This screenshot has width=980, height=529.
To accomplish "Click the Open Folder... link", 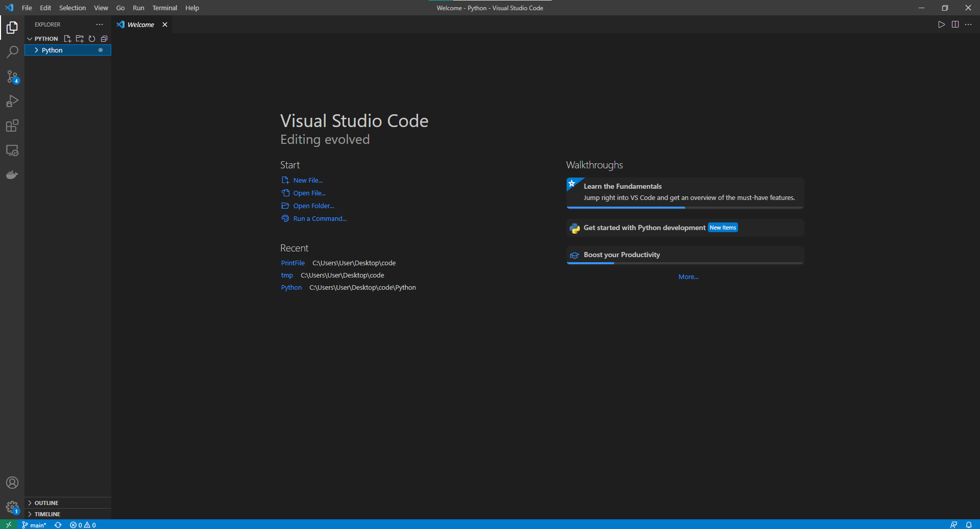I will 314,206.
